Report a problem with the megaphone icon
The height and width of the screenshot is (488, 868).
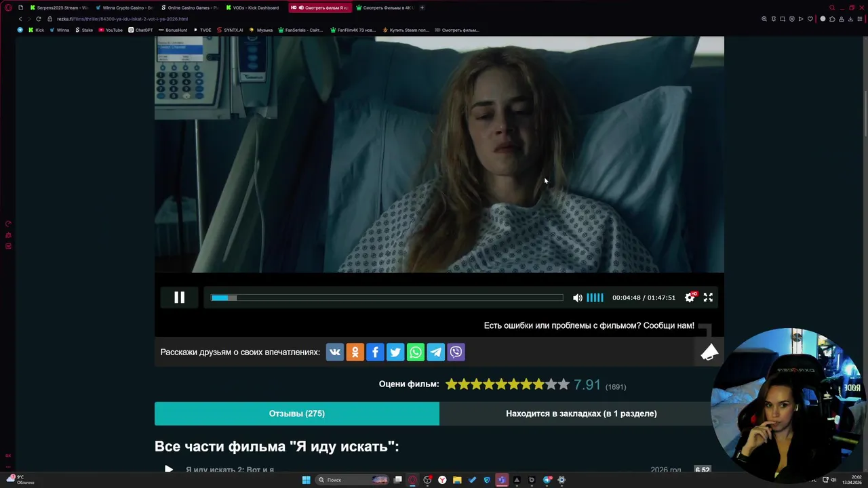(709, 352)
